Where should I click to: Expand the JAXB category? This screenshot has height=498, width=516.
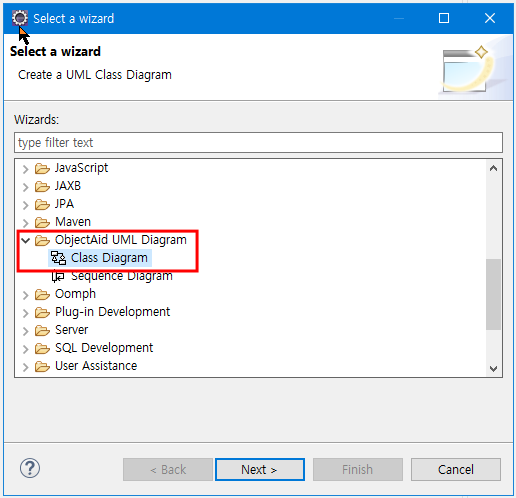click(x=26, y=187)
